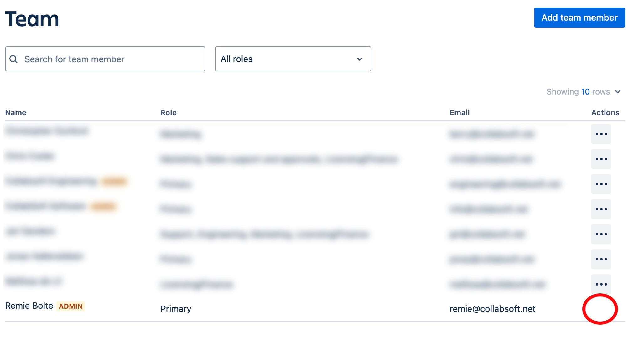Screen dimensions: 644x345
Task: Click the Role column header
Action: point(169,113)
